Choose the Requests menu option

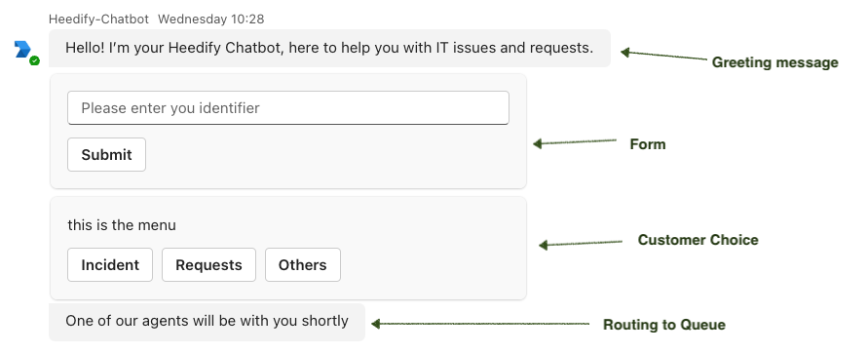click(x=208, y=265)
